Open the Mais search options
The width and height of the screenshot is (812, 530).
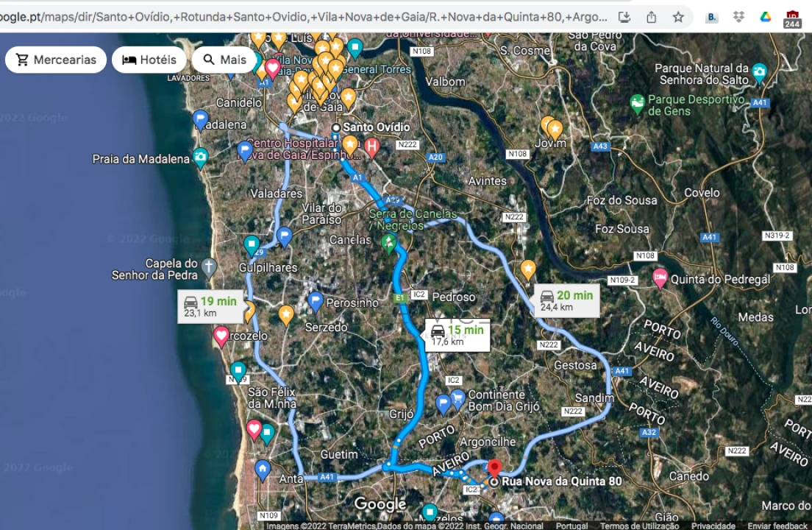point(224,60)
